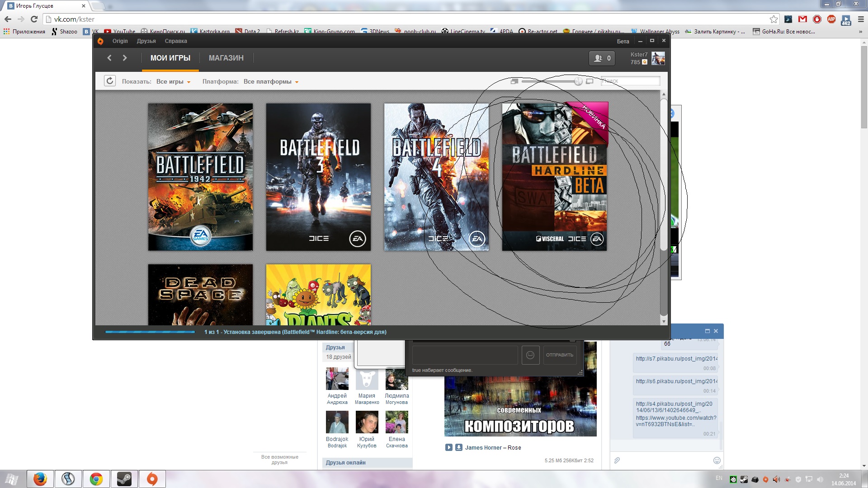Download the James Horner – Rose track

pyautogui.click(x=458, y=447)
